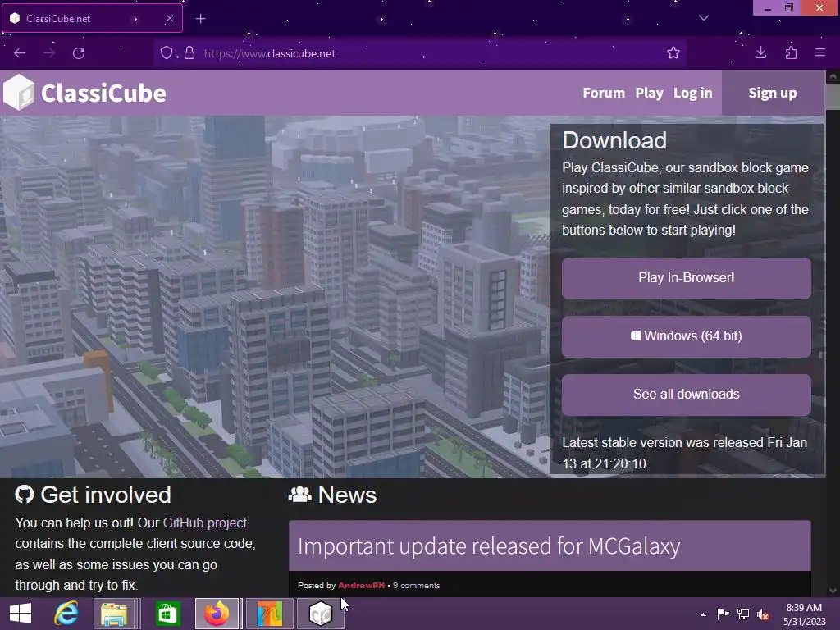Viewport: 840px width, 630px height.
Task: View site security padlock info
Action: point(189,53)
